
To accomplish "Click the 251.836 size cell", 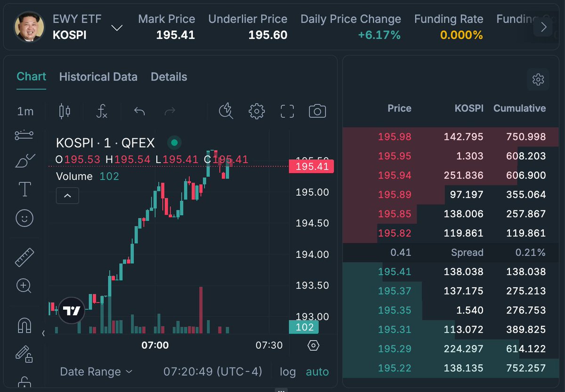I will (463, 176).
